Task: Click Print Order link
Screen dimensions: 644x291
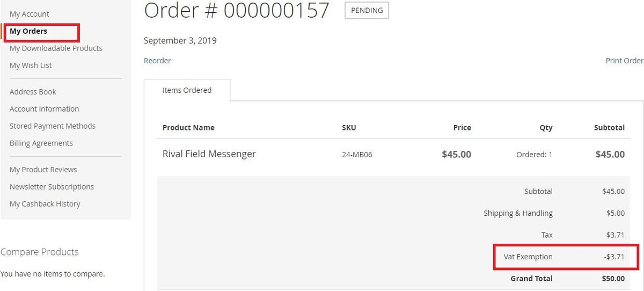Action: [624, 61]
